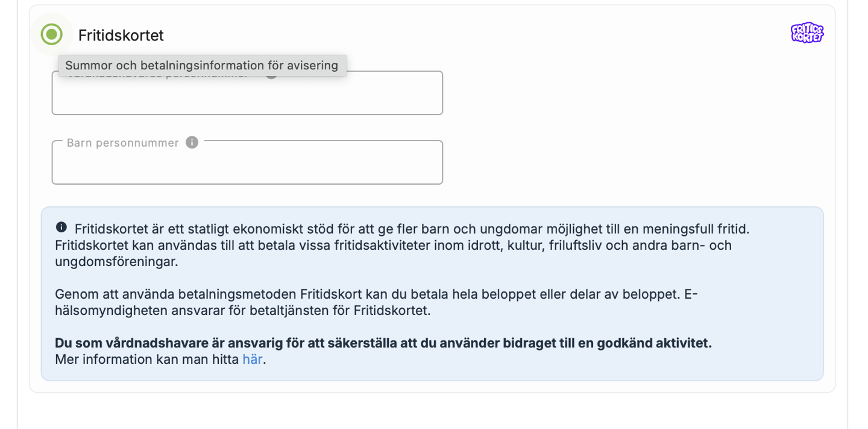This screenshot has width=868, height=429.
Task: Click the info icon beside Barn personnummer
Action: click(x=192, y=142)
